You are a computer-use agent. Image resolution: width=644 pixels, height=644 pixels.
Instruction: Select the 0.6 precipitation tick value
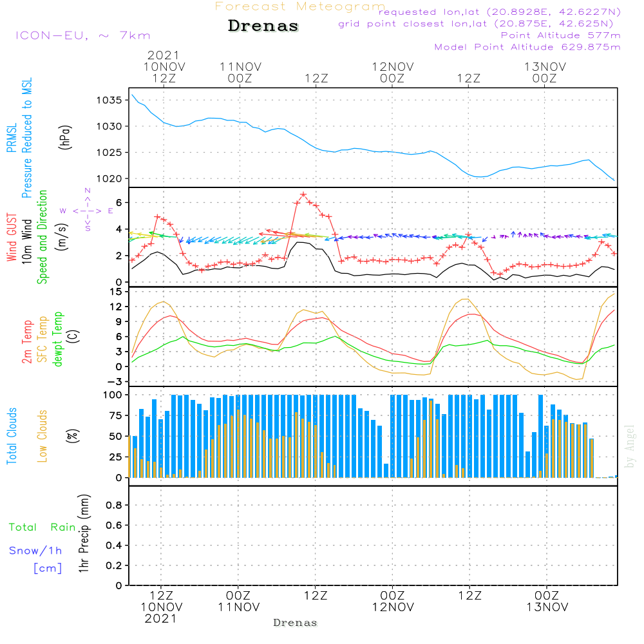(114, 526)
